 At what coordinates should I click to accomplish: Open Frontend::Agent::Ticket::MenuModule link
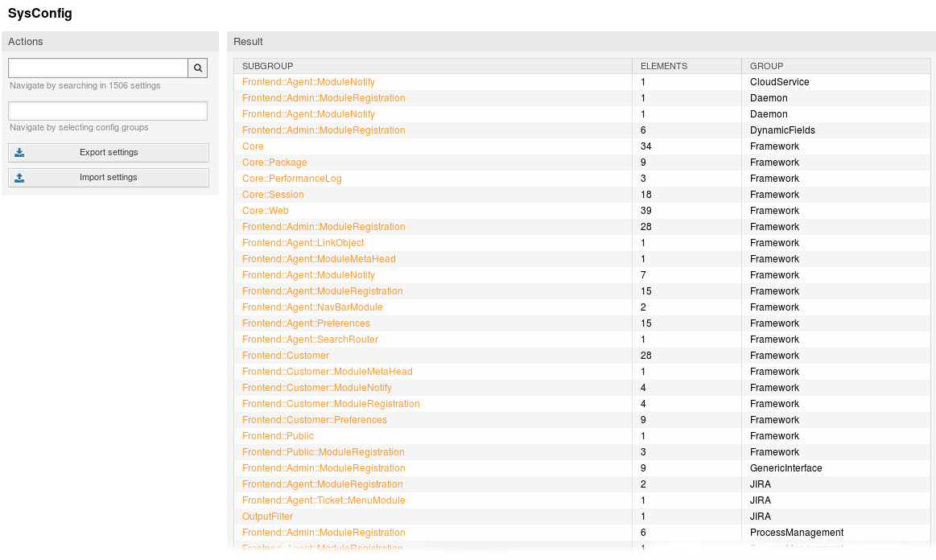tap(324, 500)
